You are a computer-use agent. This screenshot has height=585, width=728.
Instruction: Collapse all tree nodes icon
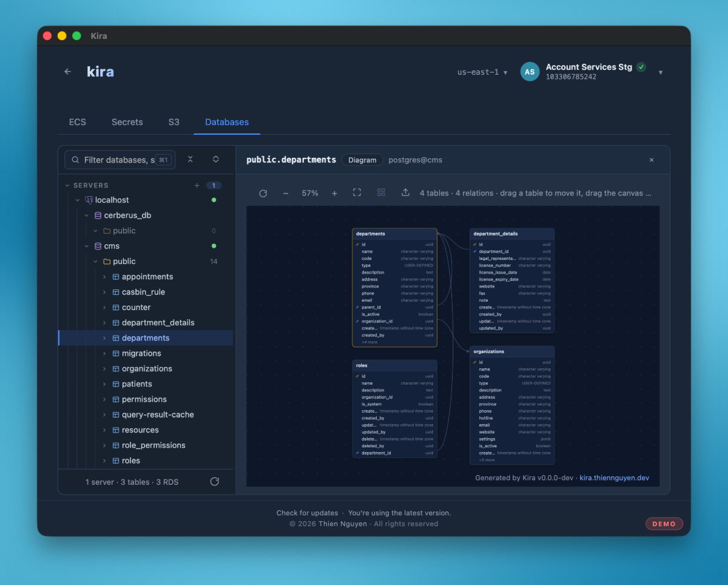click(x=190, y=159)
